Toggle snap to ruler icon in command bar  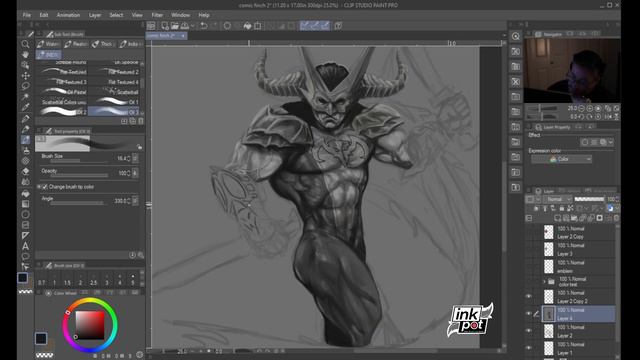click(x=304, y=26)
